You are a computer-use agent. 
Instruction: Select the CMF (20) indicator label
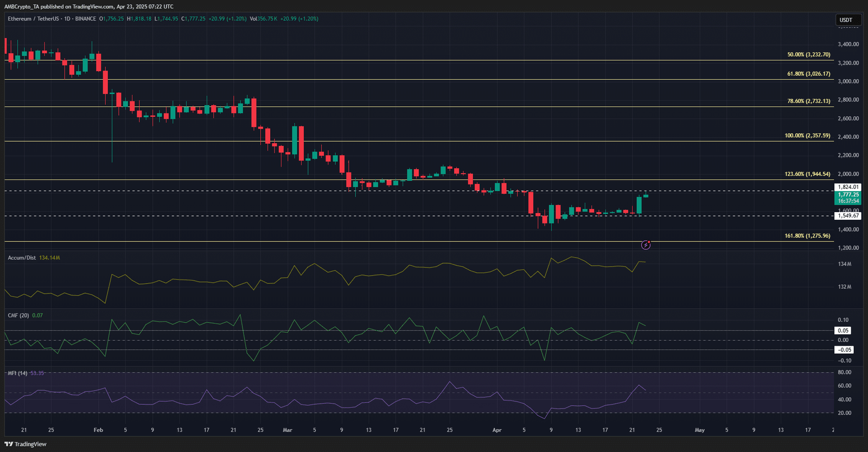pyautogui.click(x=18, y=315)
